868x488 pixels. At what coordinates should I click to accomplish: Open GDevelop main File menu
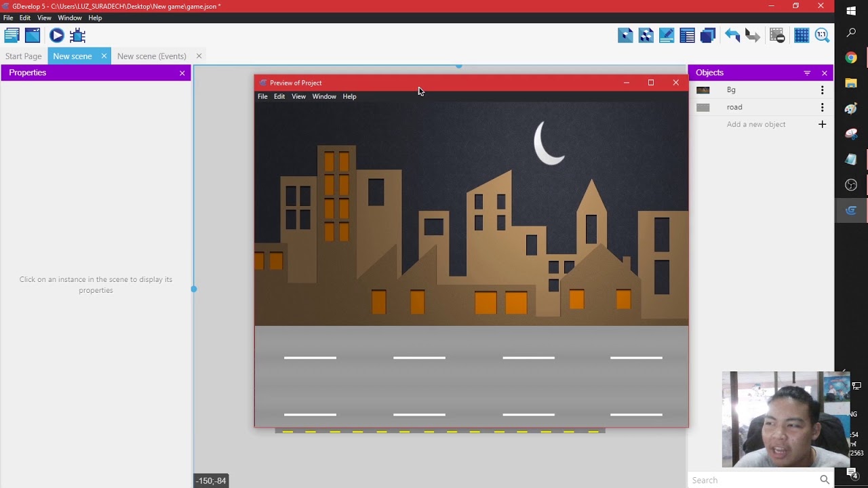point(8,18)
